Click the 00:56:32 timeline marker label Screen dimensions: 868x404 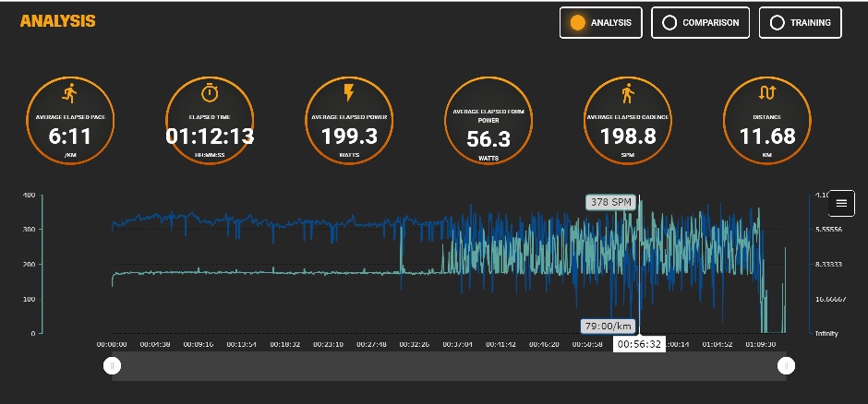[640, 344]
